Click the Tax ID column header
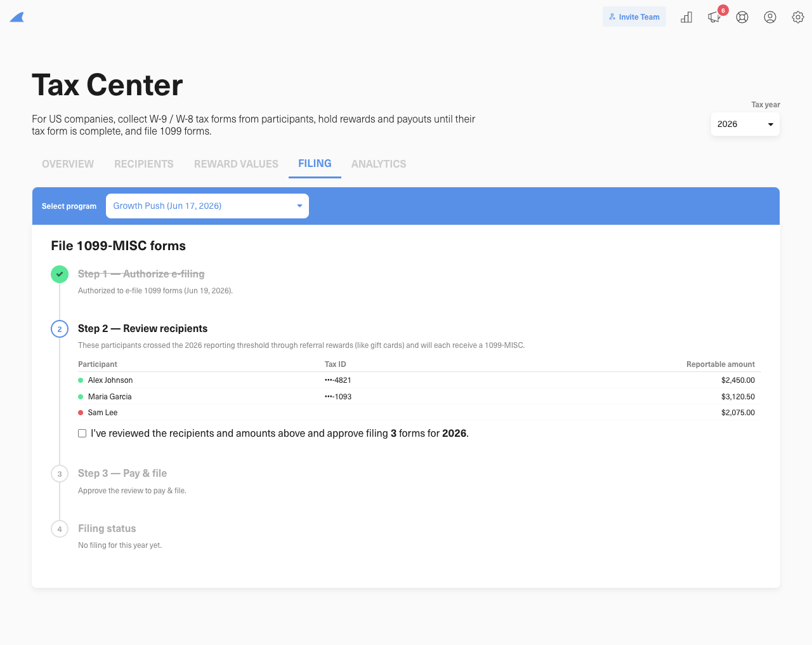 tap(336, 364)
